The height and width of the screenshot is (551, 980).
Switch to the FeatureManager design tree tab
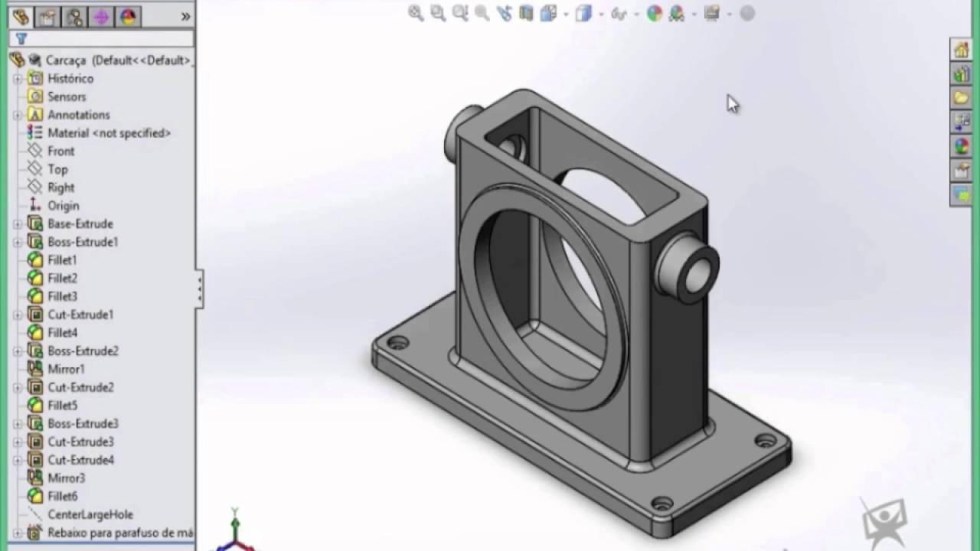(x=21, y=16)
